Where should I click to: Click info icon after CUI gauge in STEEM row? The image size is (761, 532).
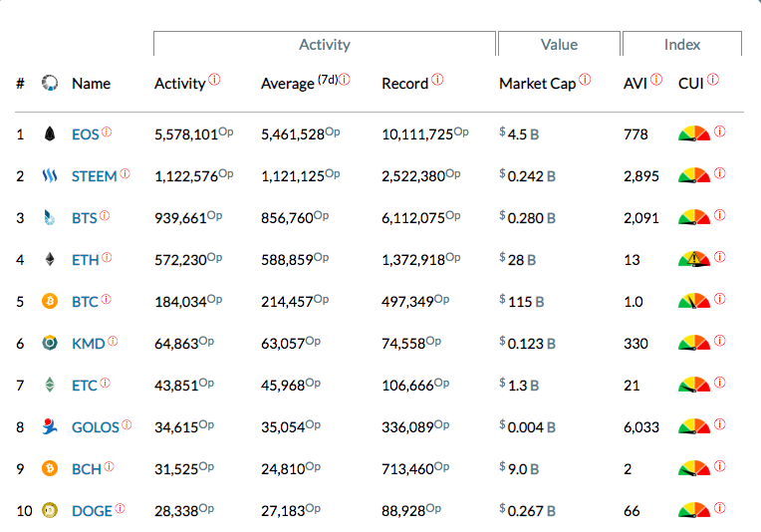point(720,173)
